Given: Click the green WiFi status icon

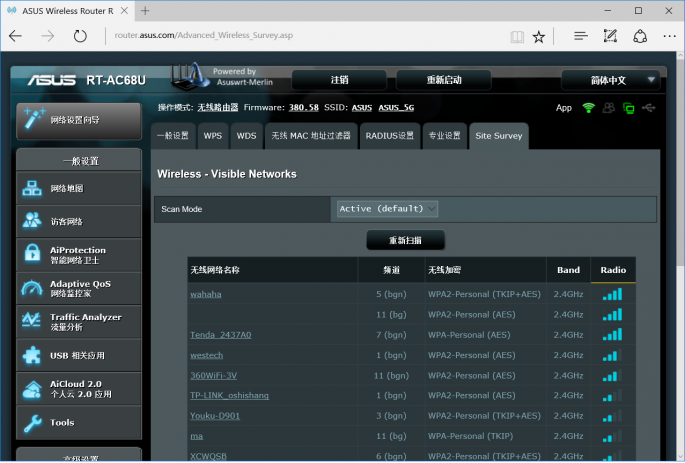Looking at the screenshot, I should [x=588, y=107].
